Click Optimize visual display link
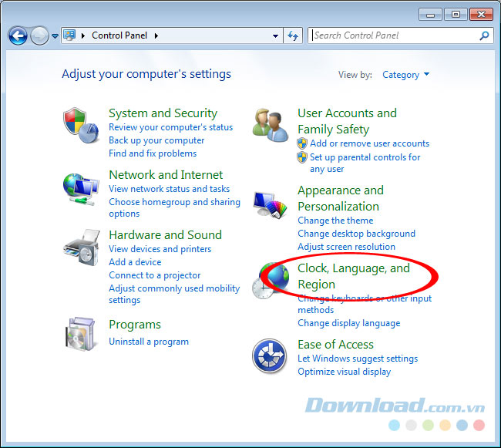The width and height of the screenshot is (501, 448). click(x=344, y=372)
